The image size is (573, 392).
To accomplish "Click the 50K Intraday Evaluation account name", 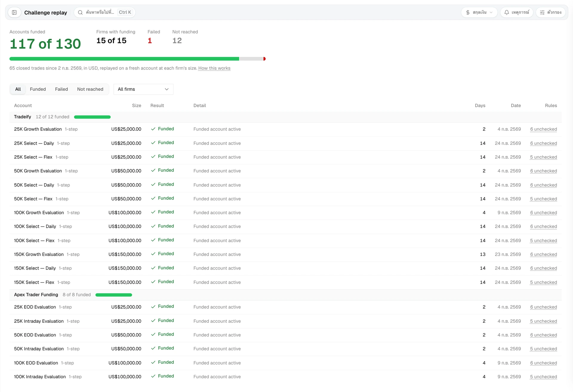I will coord(39,349).
